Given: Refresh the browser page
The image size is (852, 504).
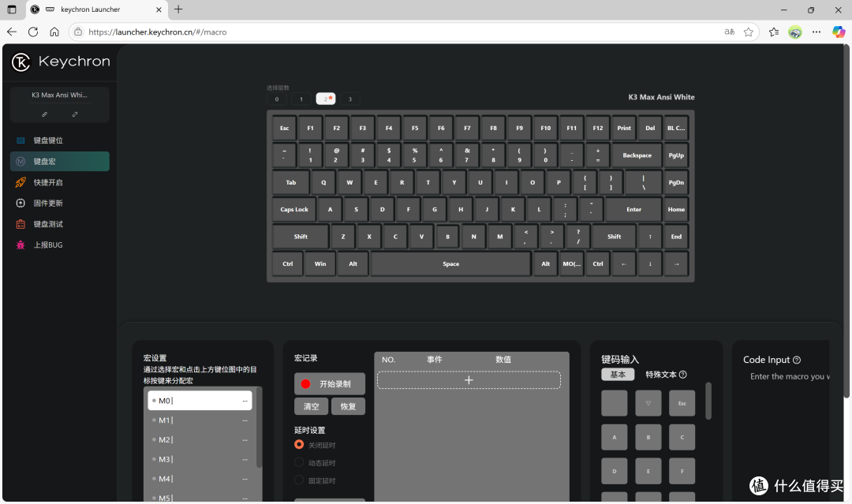Looking at the screenshot, I should tap(33, 32).
